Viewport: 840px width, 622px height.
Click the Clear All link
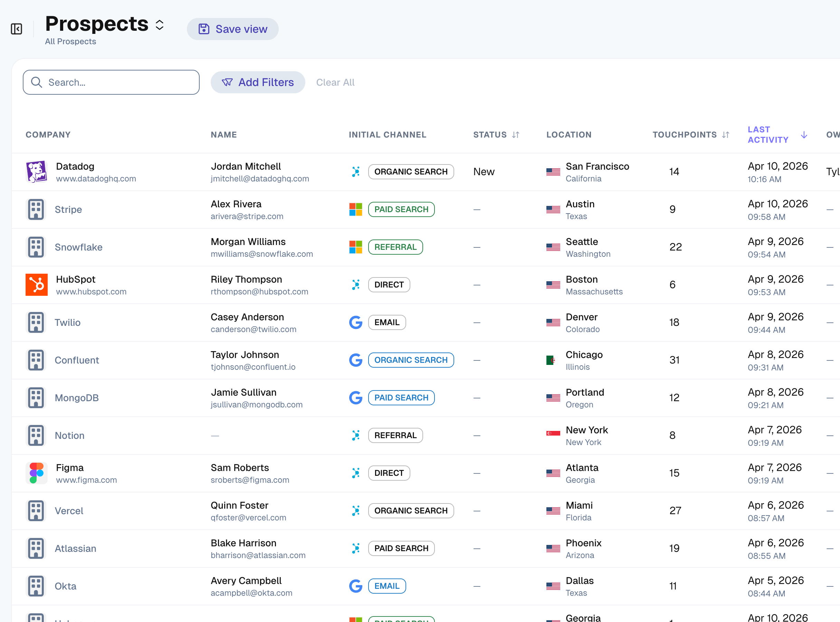[335, 82]
